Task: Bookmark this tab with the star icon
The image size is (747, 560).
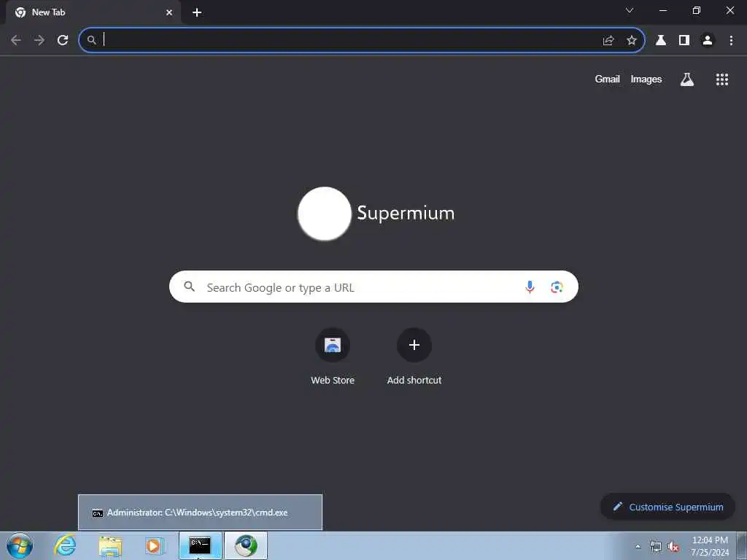Action: pos(631,41)
